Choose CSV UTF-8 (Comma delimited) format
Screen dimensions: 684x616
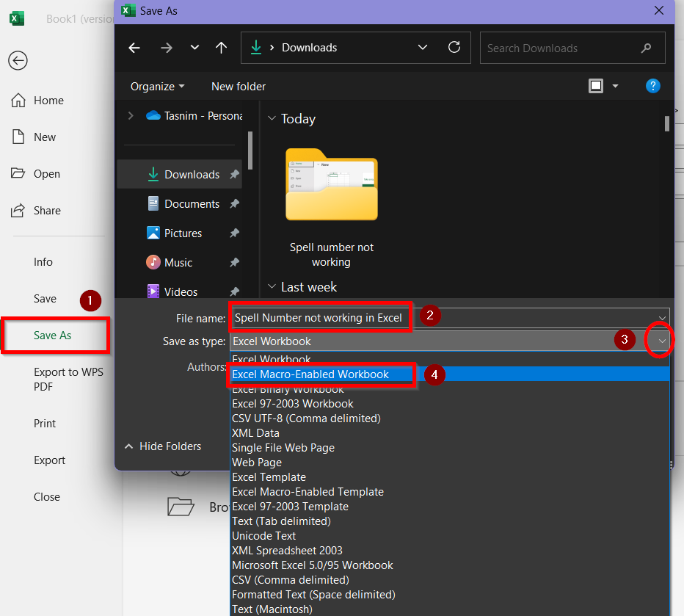[x=306, y=418]
